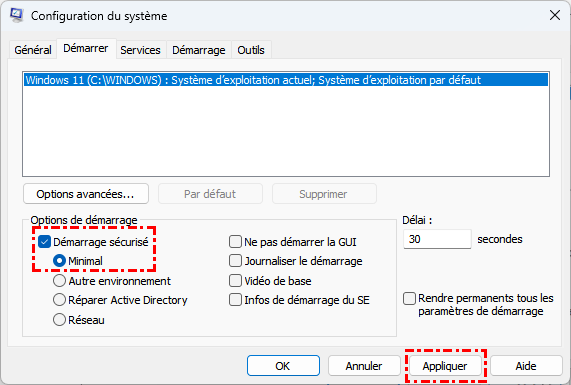Select the Démarrage tab
571x385 pixels.
pos(199,50)
